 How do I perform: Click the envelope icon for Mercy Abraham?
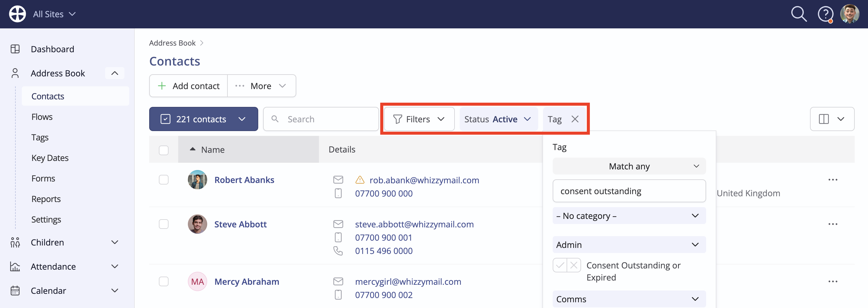[x=338, y=281]
